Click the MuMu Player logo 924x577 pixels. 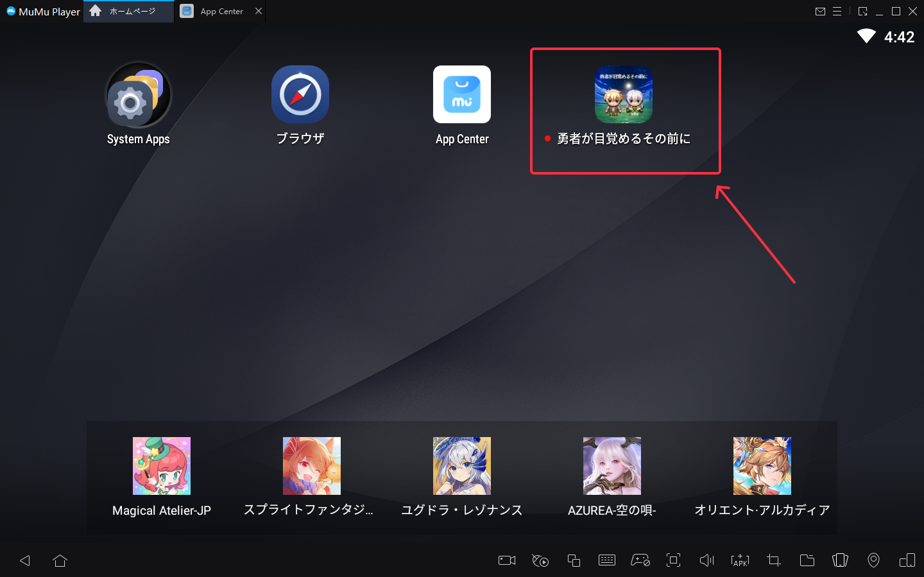click(11, 11)
